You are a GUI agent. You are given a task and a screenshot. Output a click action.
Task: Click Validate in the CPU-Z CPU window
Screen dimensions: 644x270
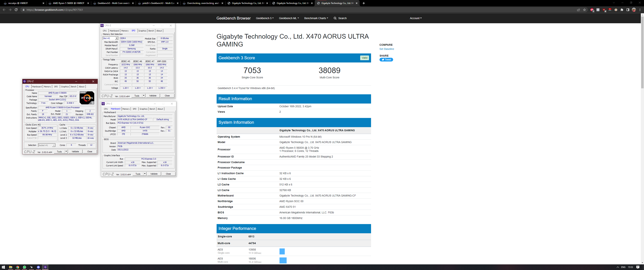pyautogui.click(x=75, y=151)
